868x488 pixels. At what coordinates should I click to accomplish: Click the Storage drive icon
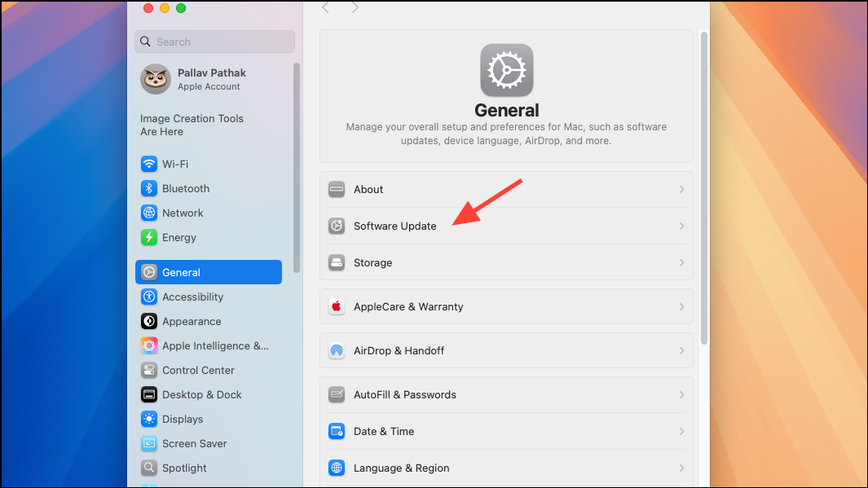click(337, 262)
